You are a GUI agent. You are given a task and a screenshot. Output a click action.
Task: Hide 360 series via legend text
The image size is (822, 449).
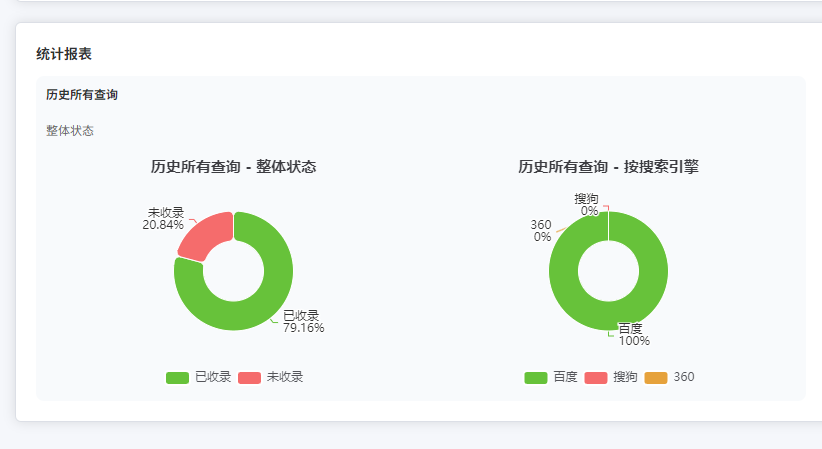pos(684,377)
